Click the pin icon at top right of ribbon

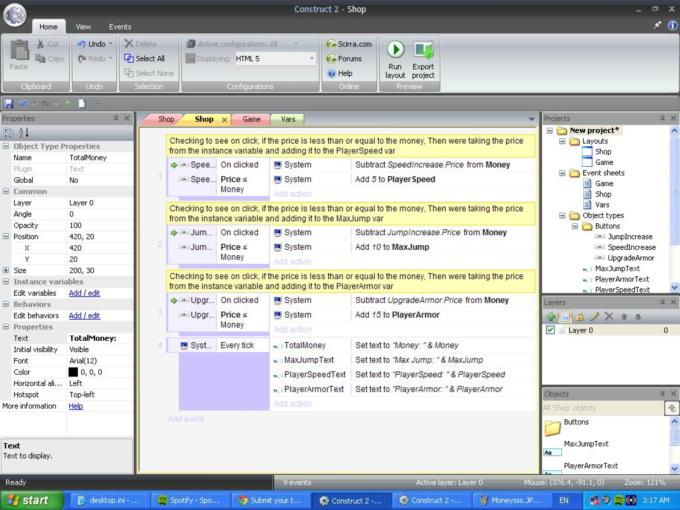tap(657, 26)
